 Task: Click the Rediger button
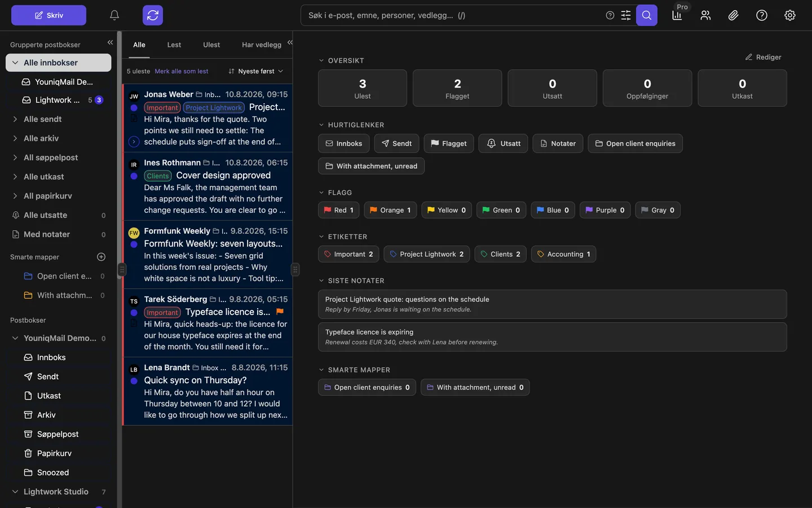pyautogui.click(x=764, y=57)
